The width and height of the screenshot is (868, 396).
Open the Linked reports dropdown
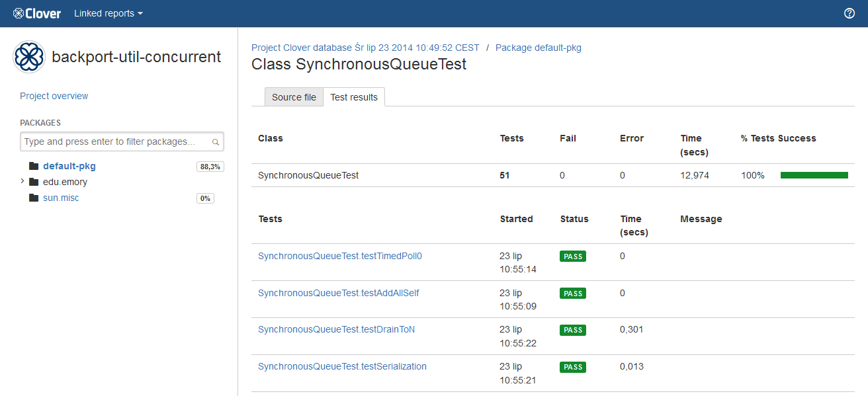point(108,13)
